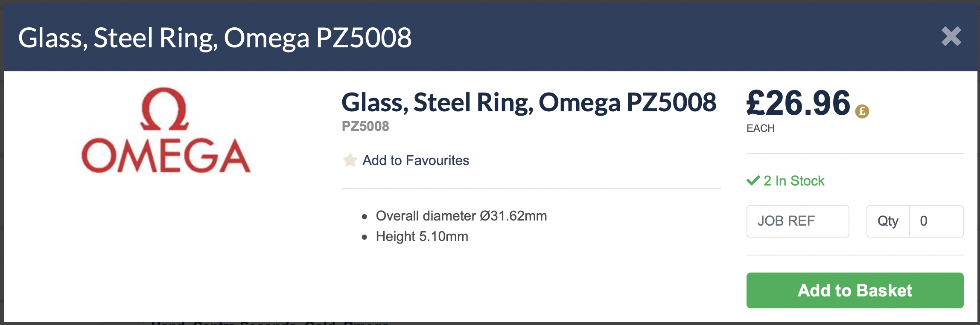The width and height of the screenshot is (980, 325).
Task: Click the grey PZ5008 part number
Action: (365, 126)
